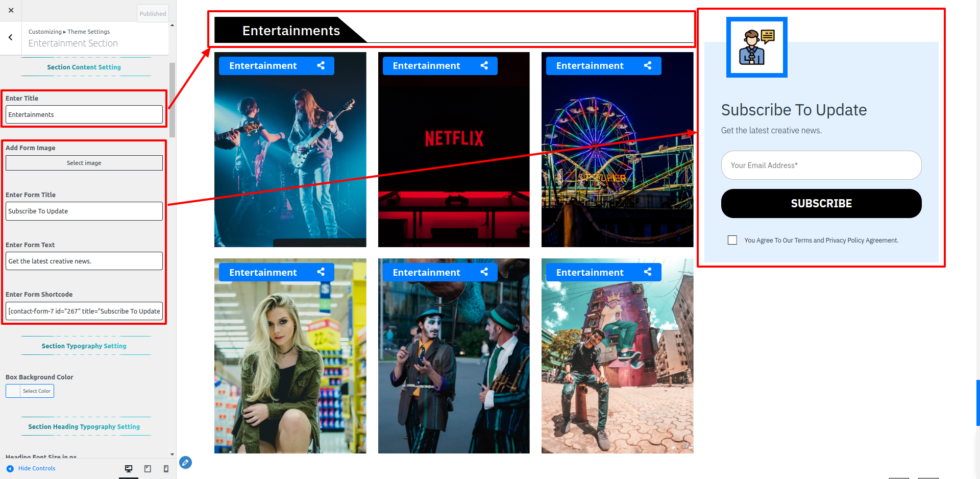Switch to tablet preview device icon

148,468
